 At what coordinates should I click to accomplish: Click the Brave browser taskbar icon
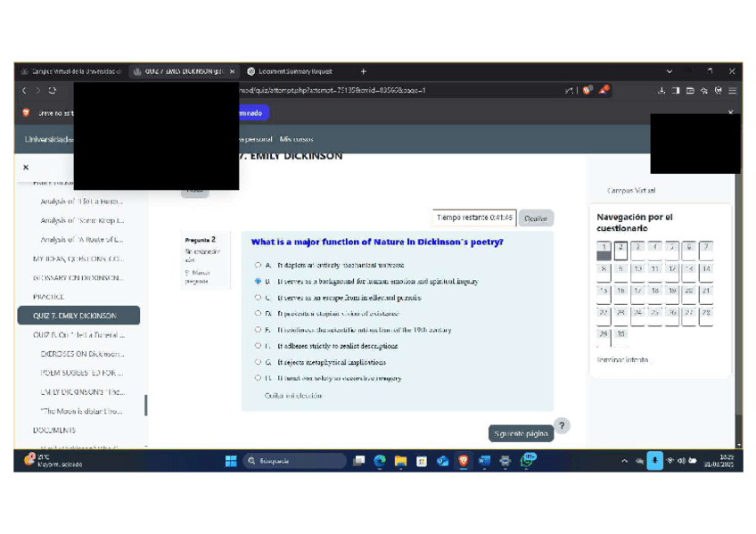[x=464, y=461]
